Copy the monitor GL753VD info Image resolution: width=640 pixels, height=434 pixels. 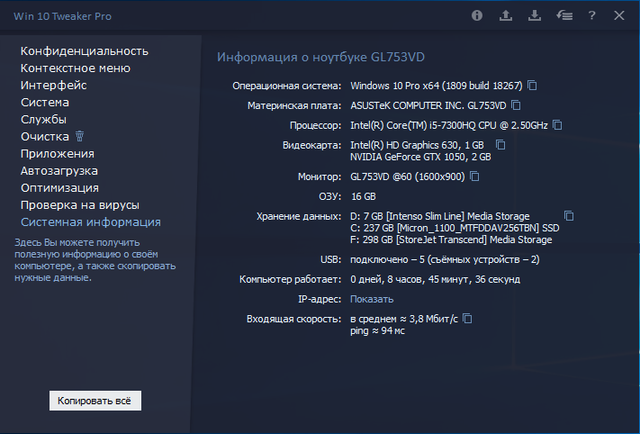tap(474, 176)
